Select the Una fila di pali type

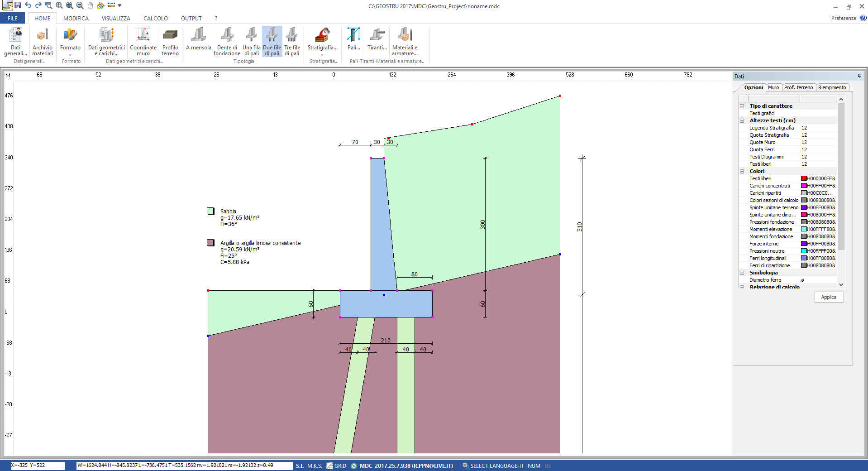point(252,41)
